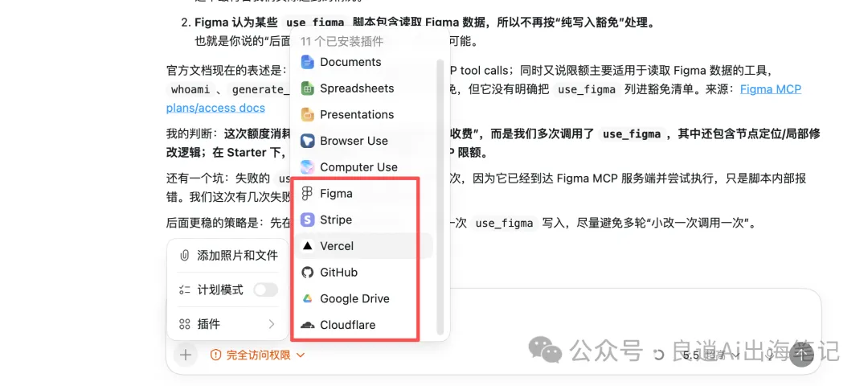Click the Stripe logo icon
This screenshot has height=386, width=868.
point(307,220)
